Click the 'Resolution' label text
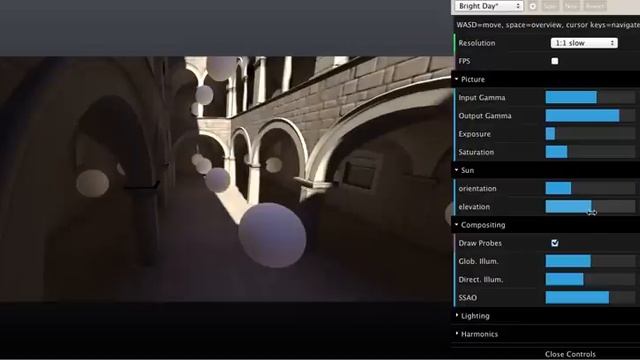 pyautogui.click(x=476, y=43)
